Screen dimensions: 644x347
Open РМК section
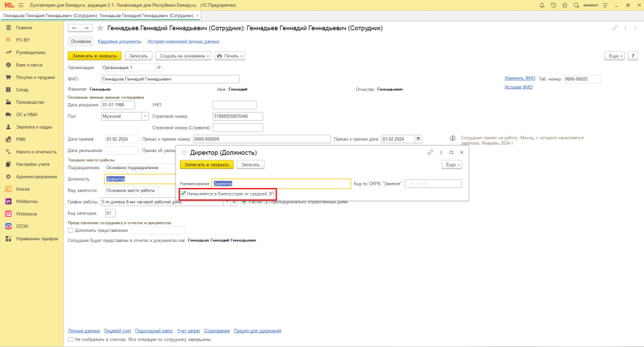pyautogui.click(x=21, y=139)
